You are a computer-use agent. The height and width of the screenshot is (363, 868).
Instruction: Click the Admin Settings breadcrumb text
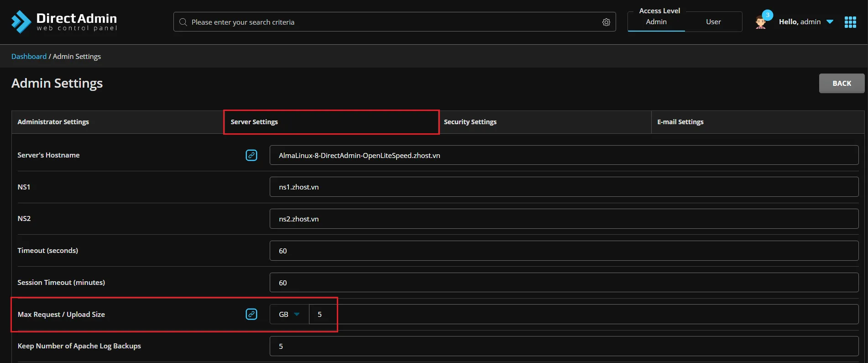coord(77,56)
